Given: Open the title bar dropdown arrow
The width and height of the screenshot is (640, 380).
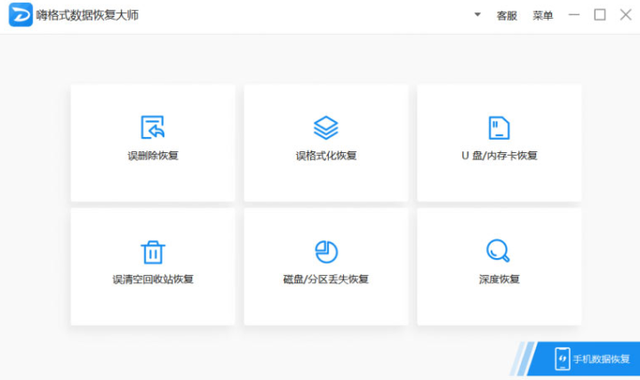Looking at the screenshot, I should pos(477,15).
